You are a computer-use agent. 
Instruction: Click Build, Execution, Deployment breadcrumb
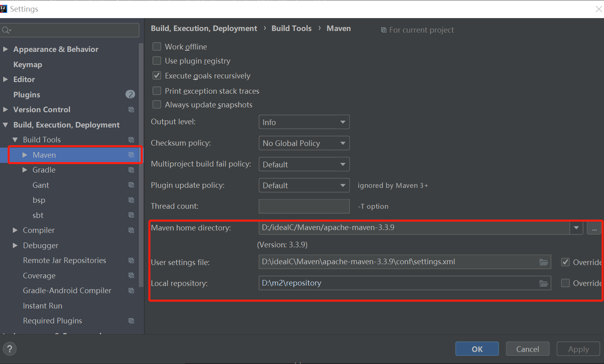click(x=204, y=28)
